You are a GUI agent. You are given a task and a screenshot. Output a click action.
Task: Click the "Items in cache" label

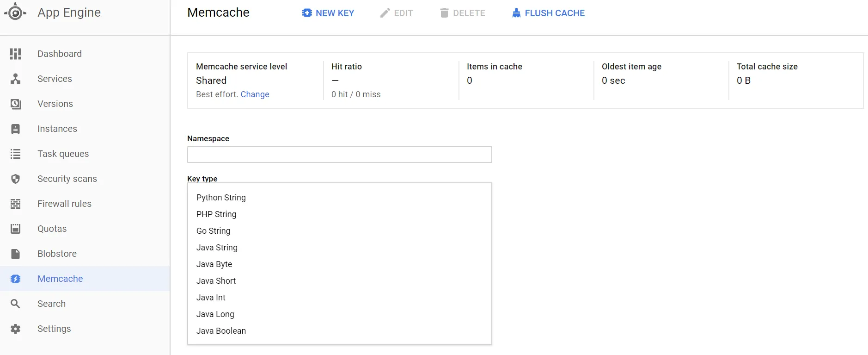point(495,67)
